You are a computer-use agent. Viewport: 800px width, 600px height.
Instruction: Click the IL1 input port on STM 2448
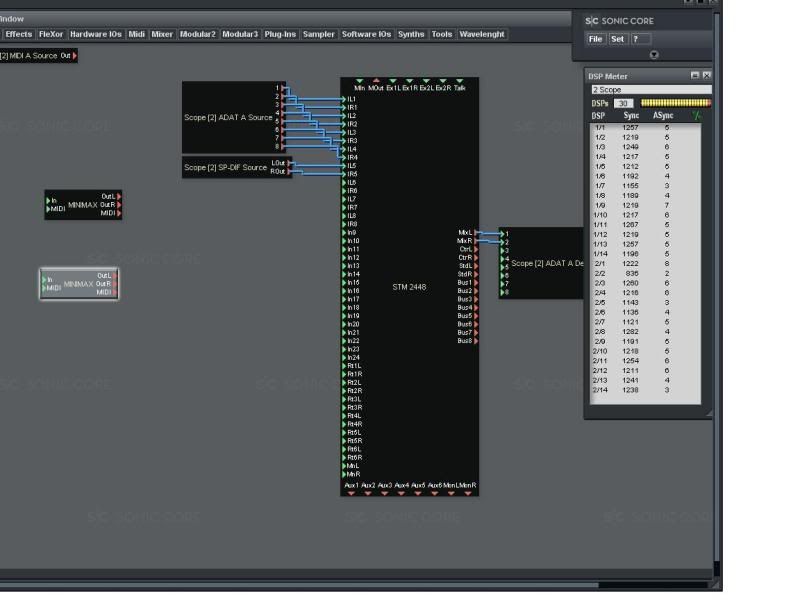[344, 99]
